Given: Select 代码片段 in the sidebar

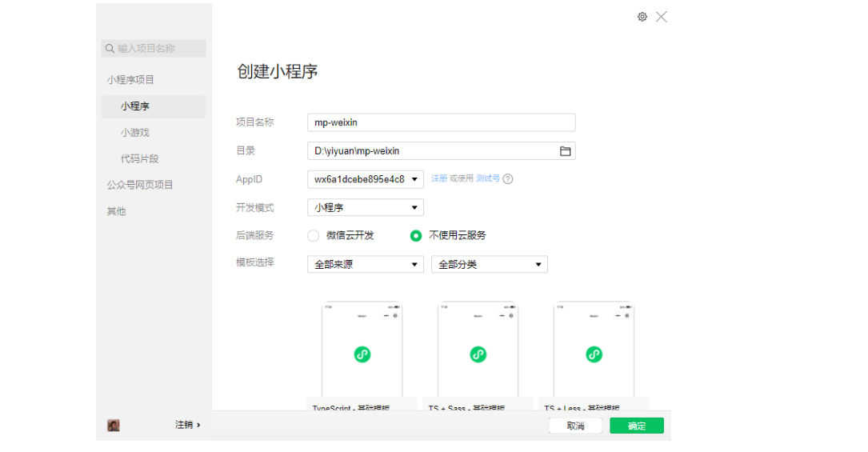Looking at the screenshot, I should (x=139, y=158).
